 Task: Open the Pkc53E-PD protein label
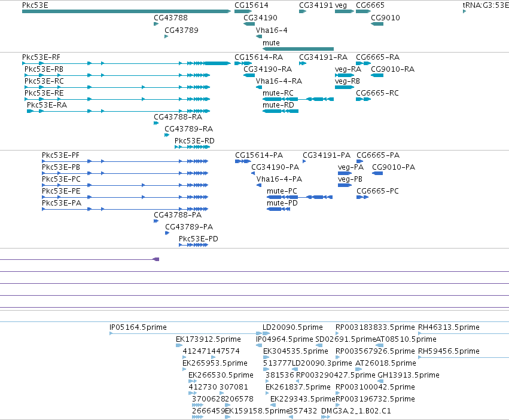pyautogui.click(x=199, y=239)
